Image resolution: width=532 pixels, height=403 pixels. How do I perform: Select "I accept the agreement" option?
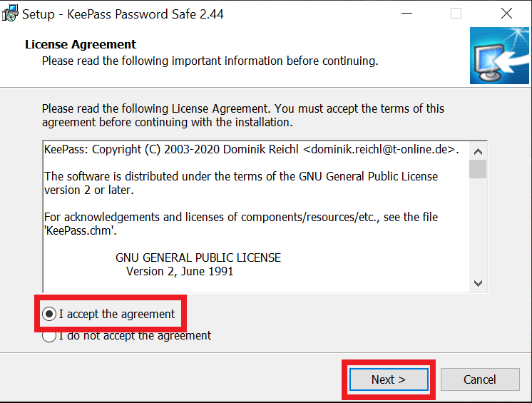[x=50, y=314]
